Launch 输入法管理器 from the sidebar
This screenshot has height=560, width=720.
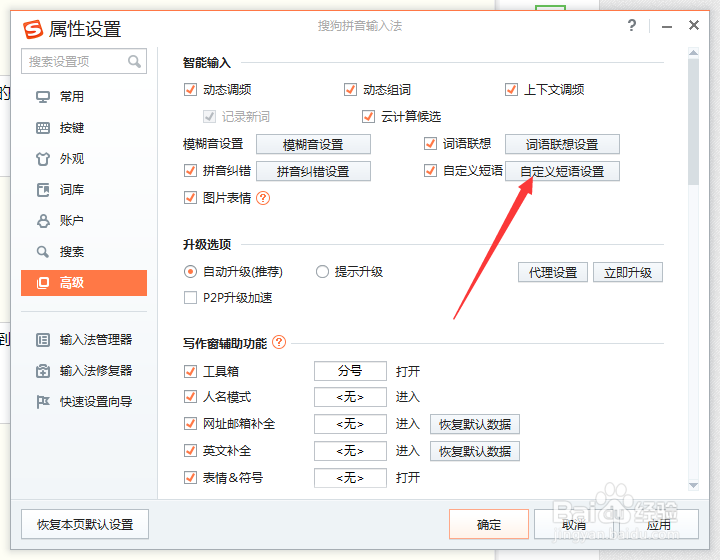(84, 340)
